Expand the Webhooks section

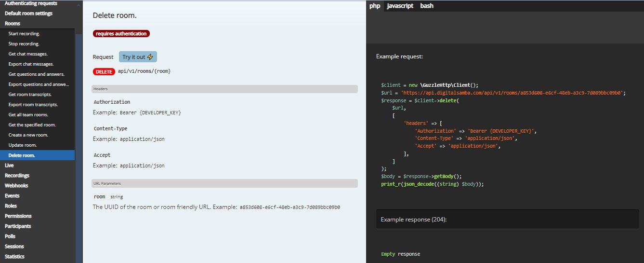(16, 186)
